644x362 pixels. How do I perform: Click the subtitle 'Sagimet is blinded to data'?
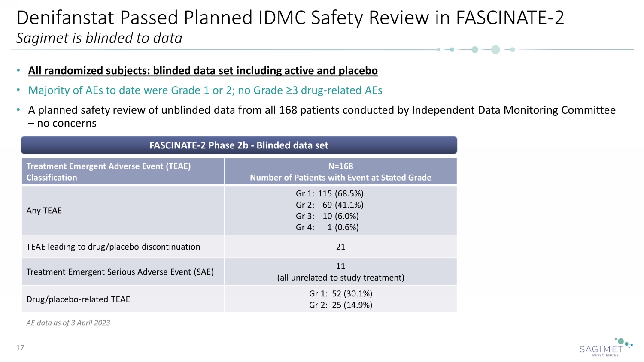99,38
